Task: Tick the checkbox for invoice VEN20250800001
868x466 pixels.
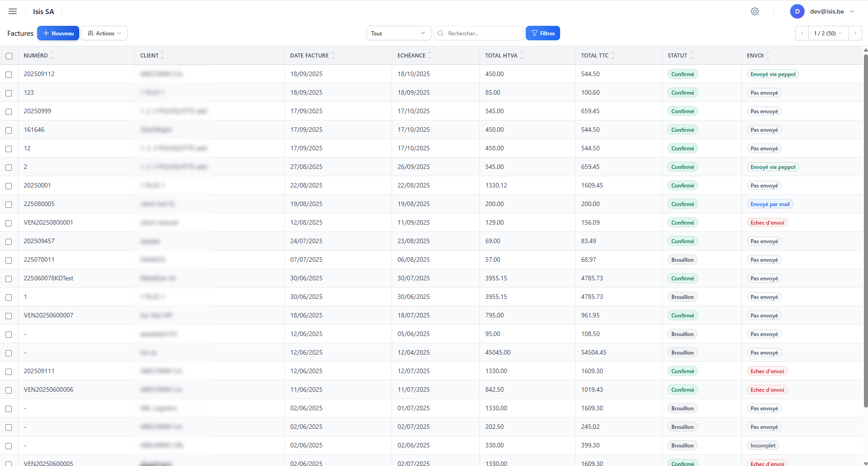Action: coord(9,223)
